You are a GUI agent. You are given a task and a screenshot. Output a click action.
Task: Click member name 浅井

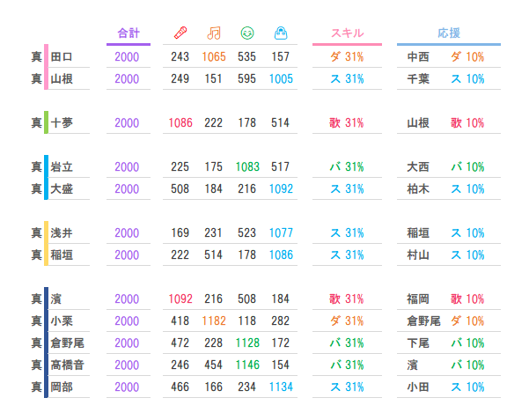[62, 232]
